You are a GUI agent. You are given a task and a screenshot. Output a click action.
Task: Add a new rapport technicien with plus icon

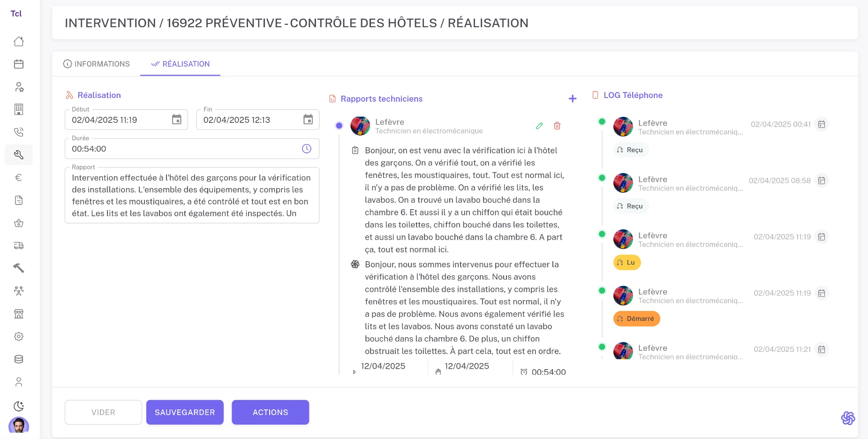pos(573,98)
